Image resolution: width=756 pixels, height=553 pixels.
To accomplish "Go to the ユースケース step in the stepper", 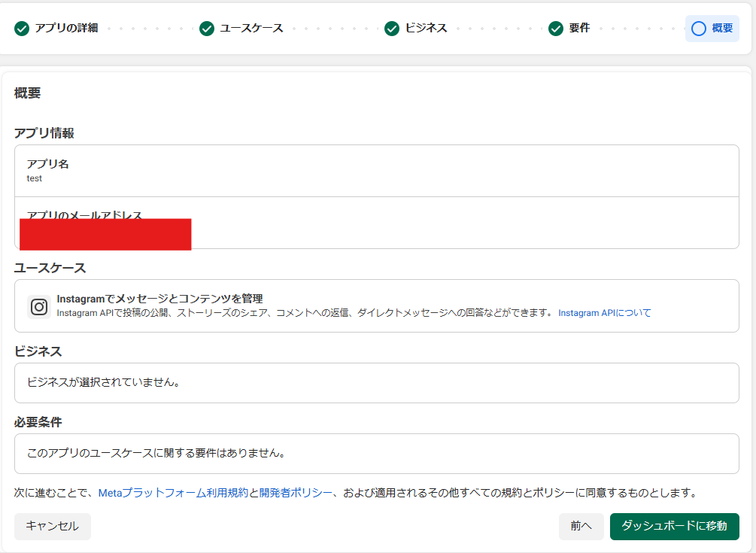I will (x=252, y=28).
